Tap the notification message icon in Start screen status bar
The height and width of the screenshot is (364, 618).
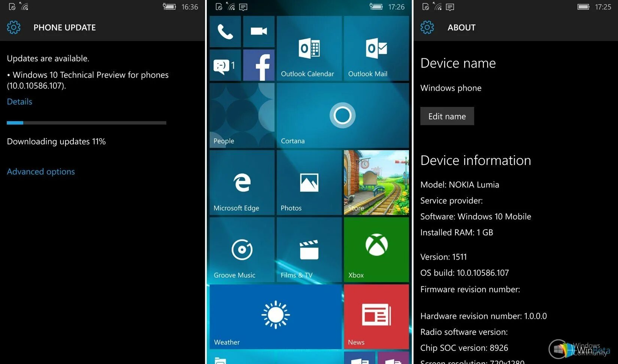[x=243, y=7]
